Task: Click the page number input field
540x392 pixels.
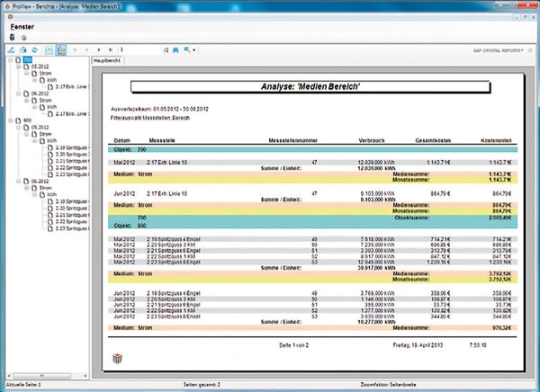Action: coord(133,51)
